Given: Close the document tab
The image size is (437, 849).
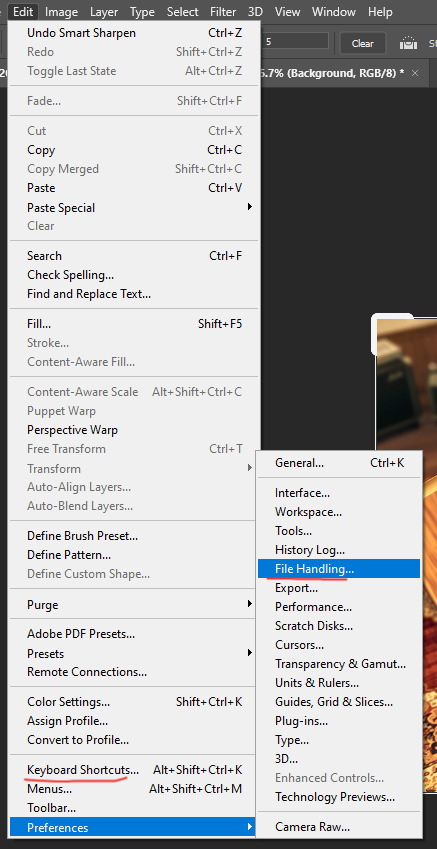Looking at the screenshot, I should tap(415, 73).
